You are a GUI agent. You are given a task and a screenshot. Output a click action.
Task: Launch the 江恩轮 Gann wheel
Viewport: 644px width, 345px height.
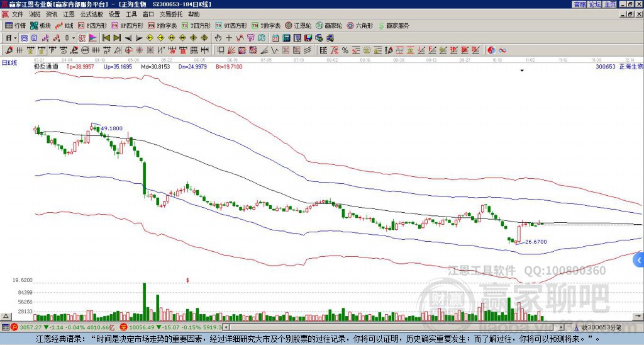[298, 25]
